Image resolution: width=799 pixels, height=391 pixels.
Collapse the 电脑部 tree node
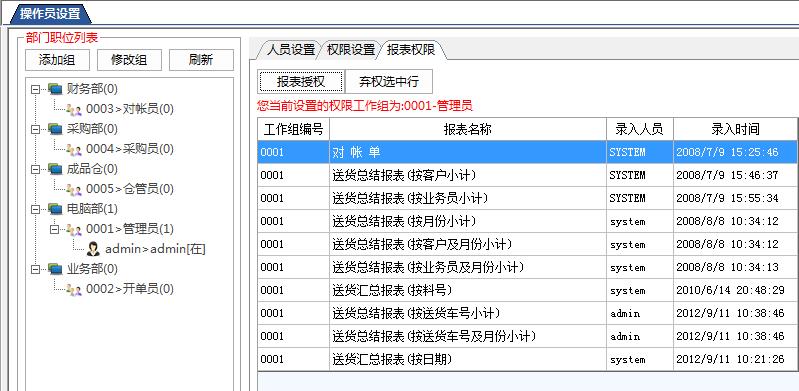[35, 209]
